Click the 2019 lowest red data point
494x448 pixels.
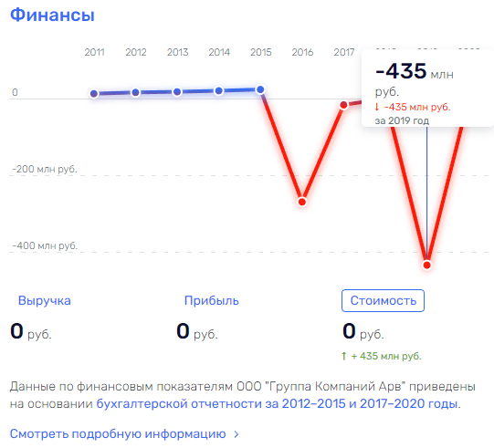click(427, 266)
